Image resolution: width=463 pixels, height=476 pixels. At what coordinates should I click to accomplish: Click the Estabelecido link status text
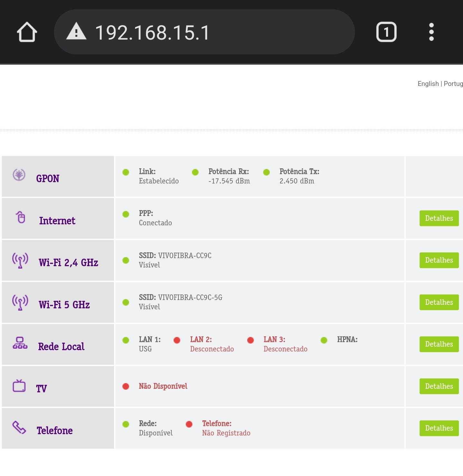(159, 181)
